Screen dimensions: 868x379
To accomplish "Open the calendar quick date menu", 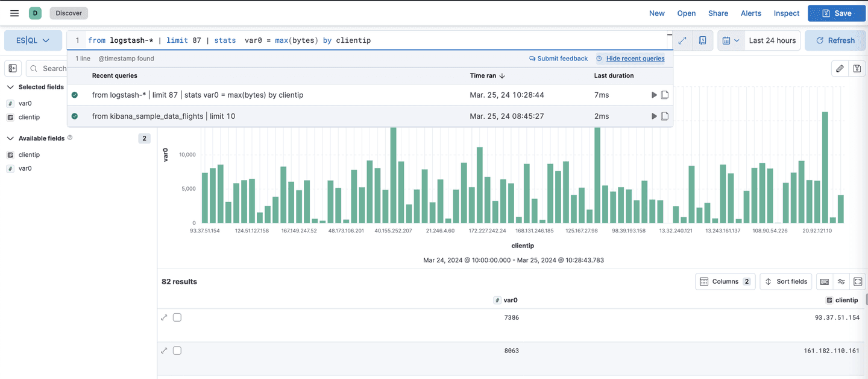I will pos(731,40).
